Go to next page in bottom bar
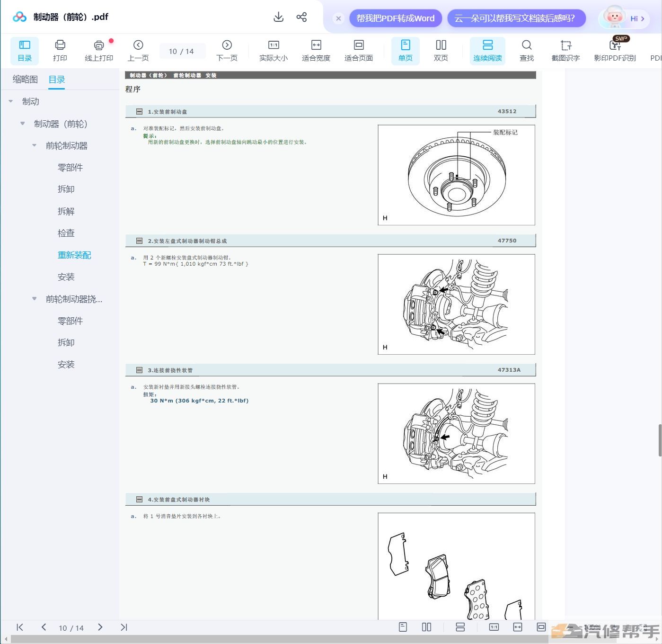The width and height of the screenshot is (662, 644). click(x=100, y=627)
